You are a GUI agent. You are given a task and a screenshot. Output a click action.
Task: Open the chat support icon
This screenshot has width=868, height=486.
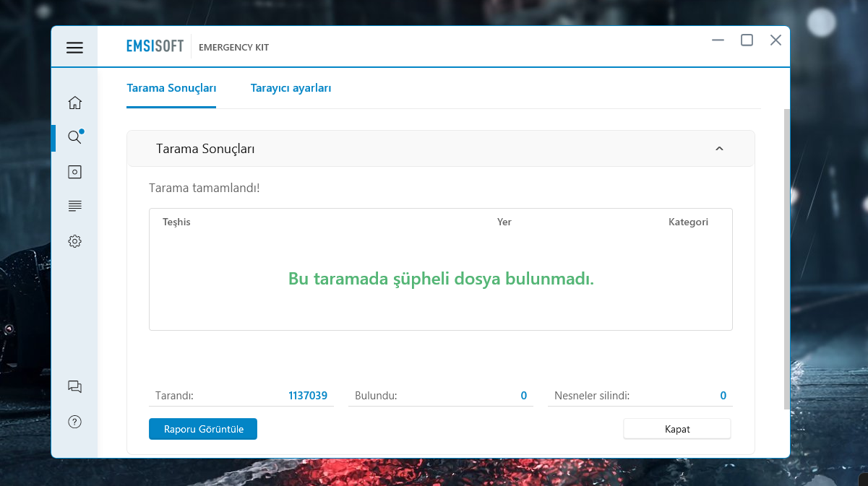click(74, 386)
